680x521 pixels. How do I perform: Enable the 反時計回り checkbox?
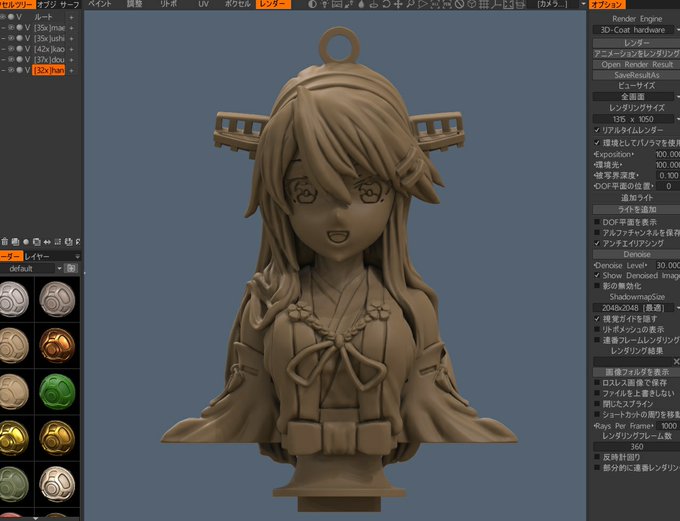[597, 457]
